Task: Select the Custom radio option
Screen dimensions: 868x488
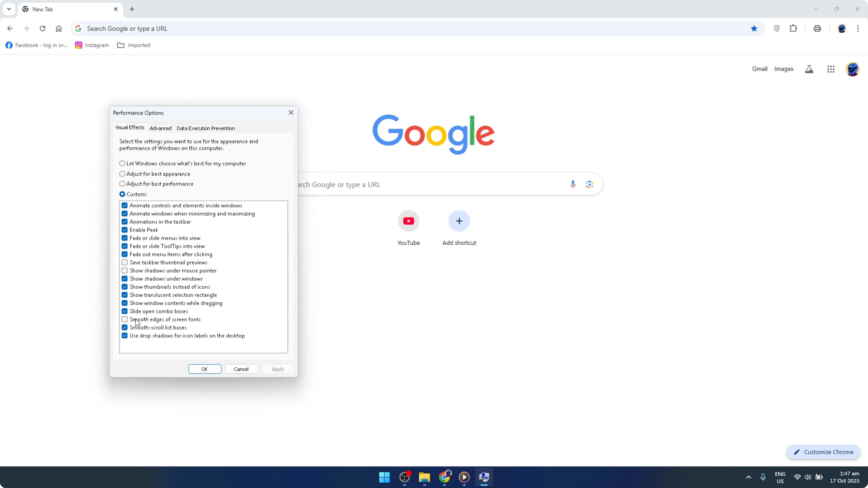Action: pos(133,194)
